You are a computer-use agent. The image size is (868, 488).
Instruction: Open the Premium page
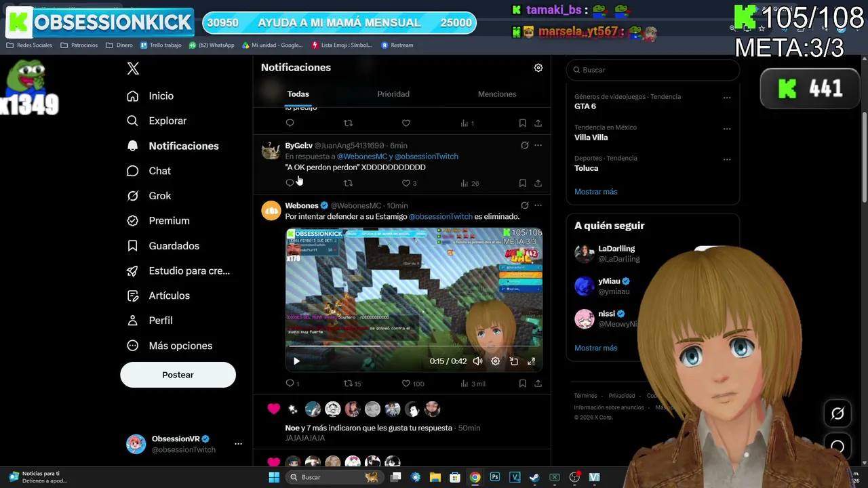click(159, 221)
